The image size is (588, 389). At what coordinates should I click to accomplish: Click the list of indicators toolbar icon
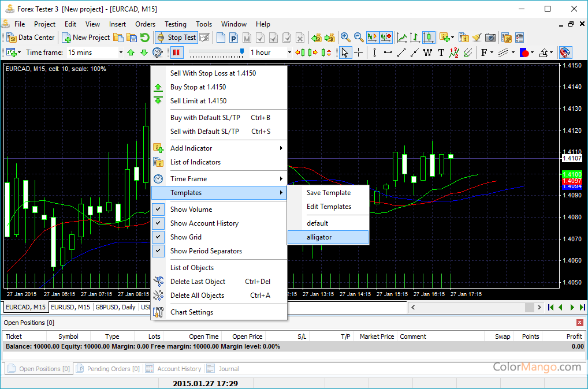(464, 38)
